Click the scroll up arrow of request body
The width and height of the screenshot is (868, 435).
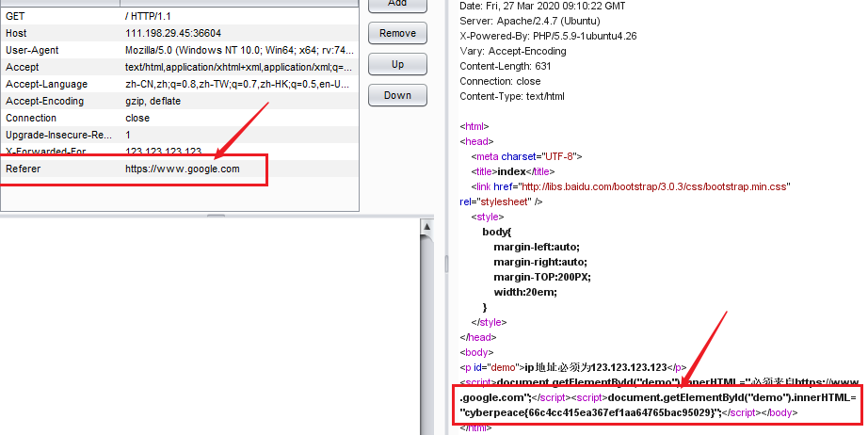pyautogui.click(x=426, y=226)
